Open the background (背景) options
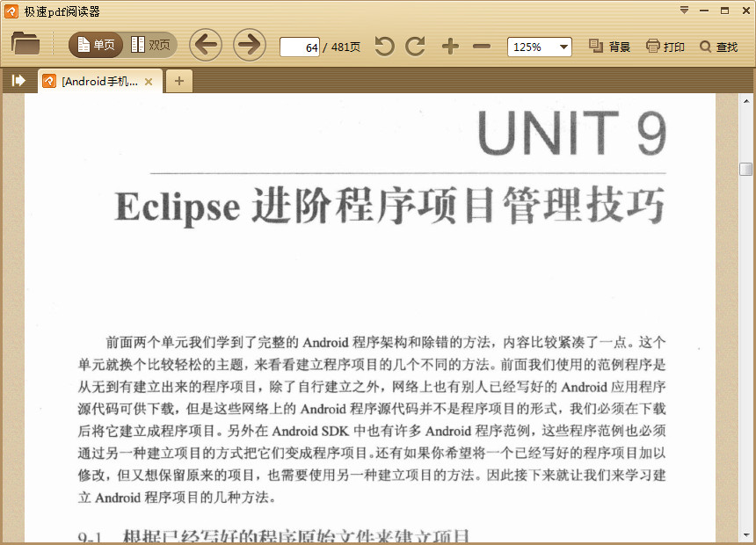This screenshot has height=545, width=756. click(609, 47)
